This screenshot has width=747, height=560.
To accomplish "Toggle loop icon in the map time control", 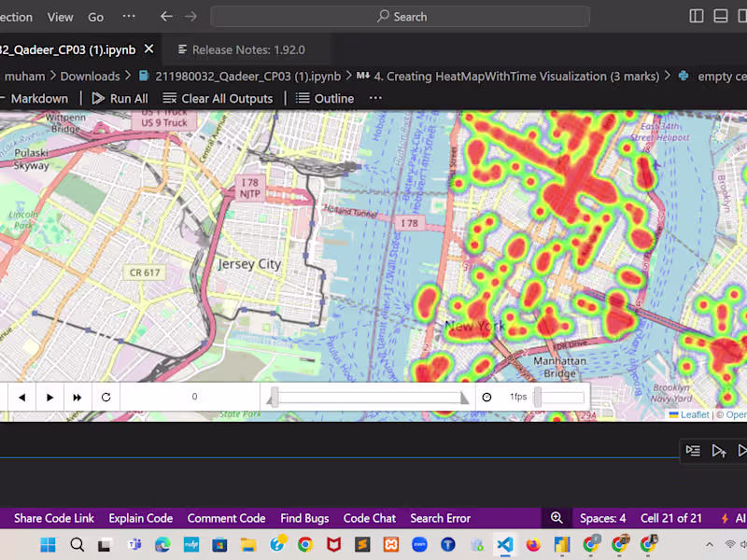I will coord(106,397).
